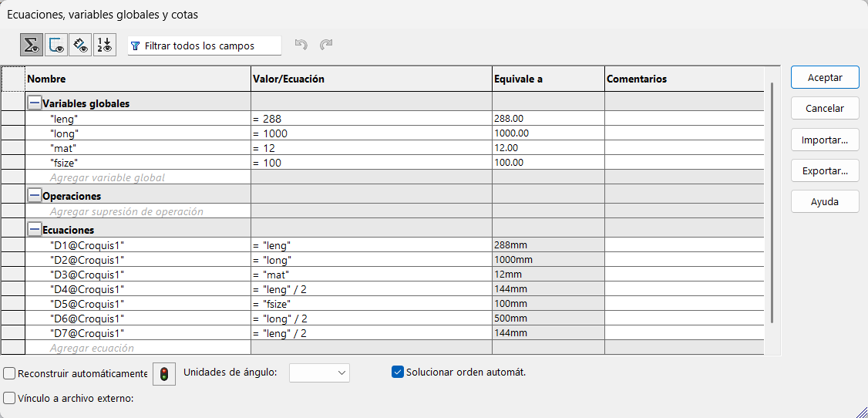The height and width of the screenshot is (418, 868).
Task: Collapse the Variables globales section
Action: tap(35, 103)
